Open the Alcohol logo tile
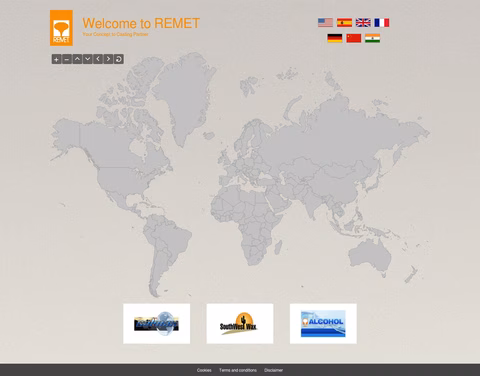 pyautogui.click(x=323, y=324)
